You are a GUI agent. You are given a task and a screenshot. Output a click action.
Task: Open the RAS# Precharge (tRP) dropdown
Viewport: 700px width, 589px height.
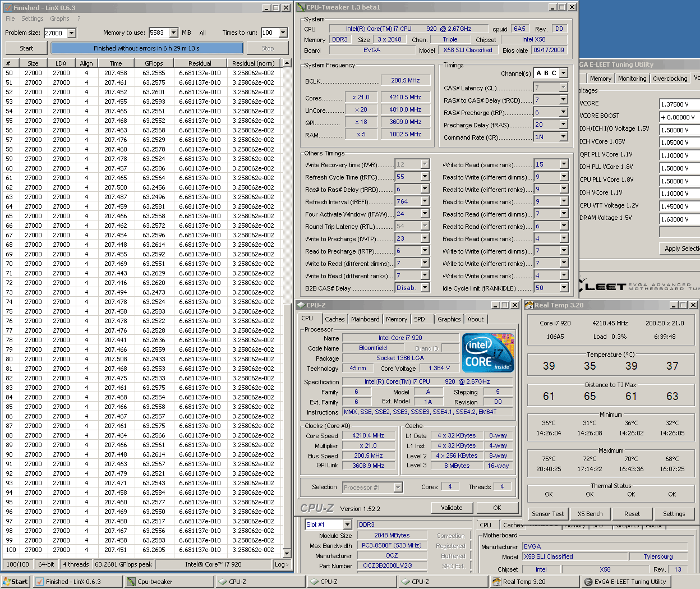point(564,112)
